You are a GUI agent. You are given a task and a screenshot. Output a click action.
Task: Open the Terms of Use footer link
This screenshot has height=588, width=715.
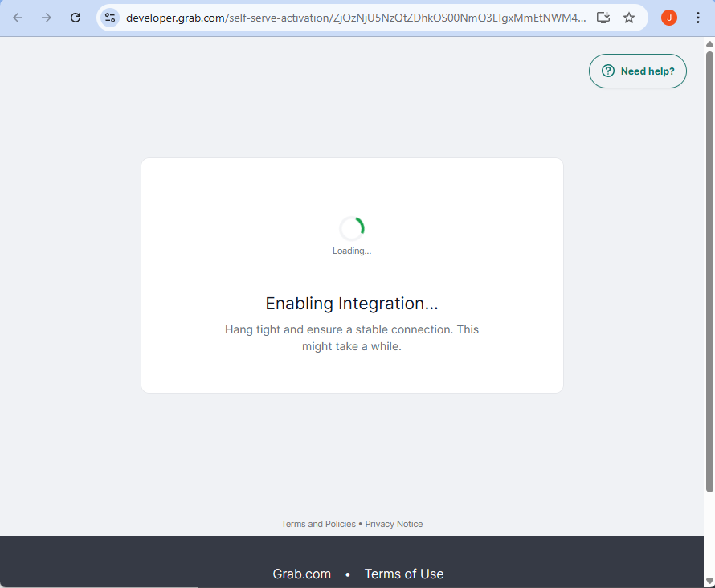click(x=403, y=574)
